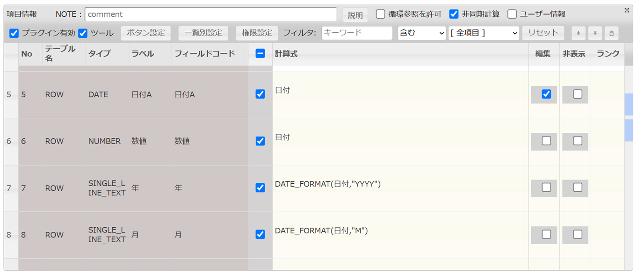Click the 権限設定 button
This screenshot has height=274, width=644.
[x=257, y=33]
